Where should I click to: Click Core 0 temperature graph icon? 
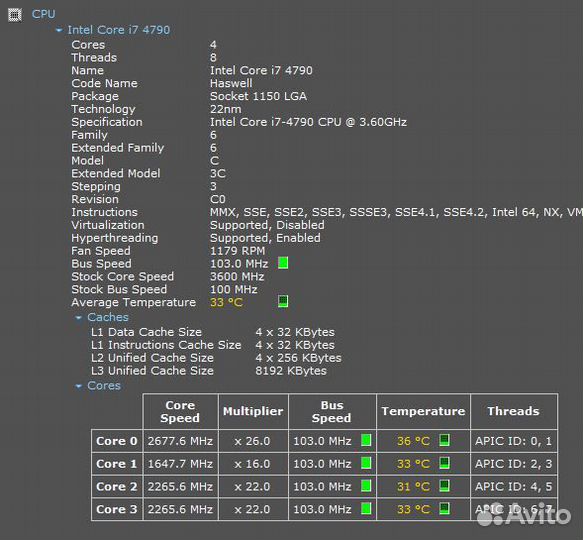[x=444, y=440]
